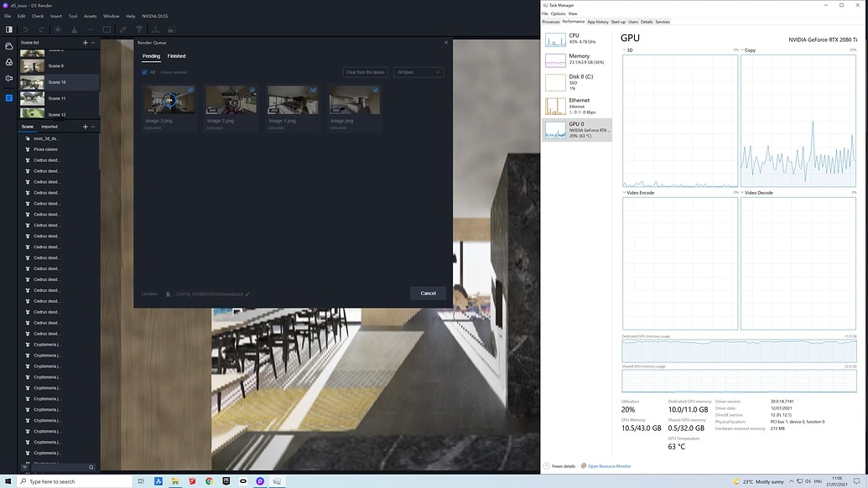Select the paint roller tool

point(139,29)
